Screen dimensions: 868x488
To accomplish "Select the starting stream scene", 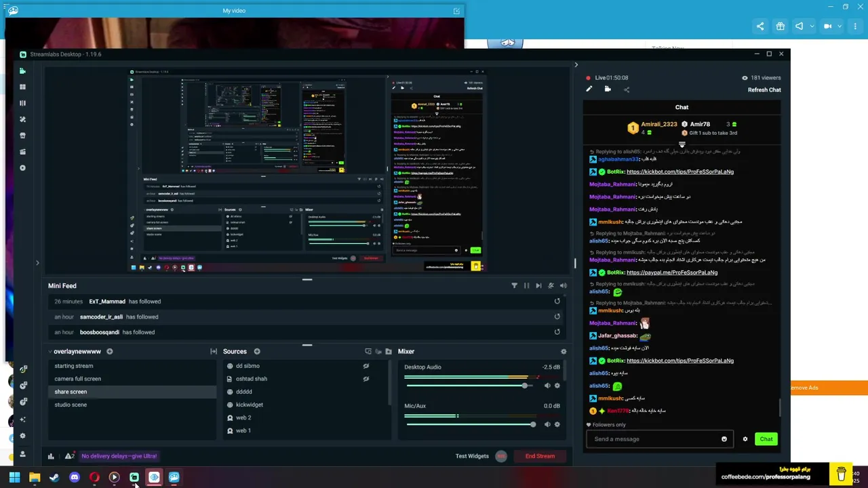I will coord(133,366).
